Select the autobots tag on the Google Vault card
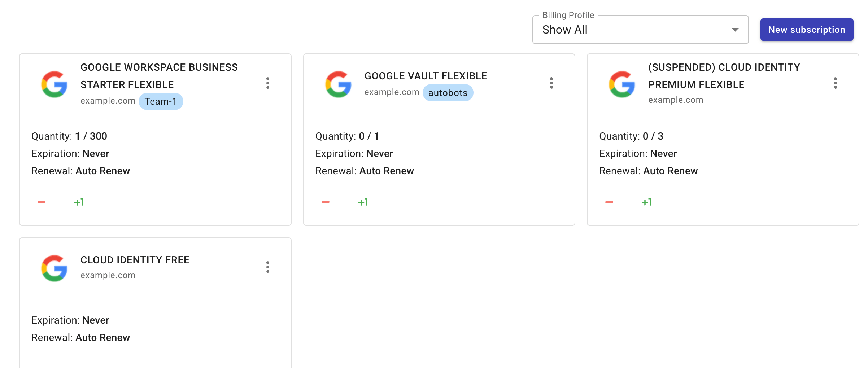This screenshot has height=368, width=868. click(448, 93)
